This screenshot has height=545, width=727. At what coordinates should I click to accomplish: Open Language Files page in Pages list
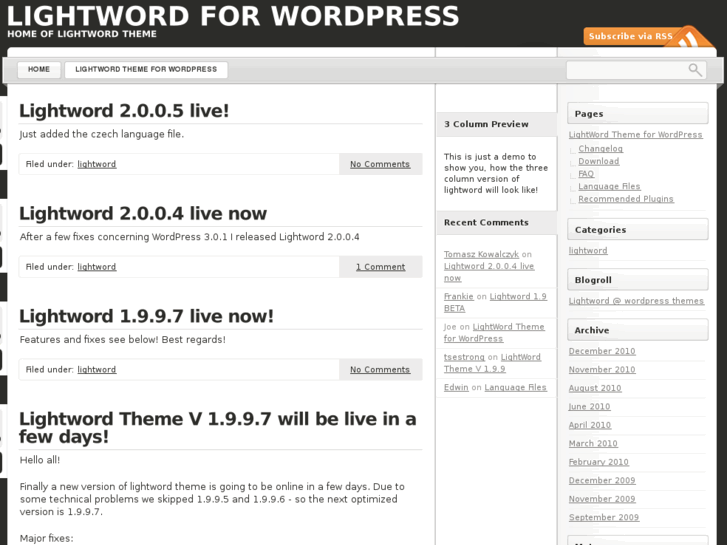click(609, 186)
